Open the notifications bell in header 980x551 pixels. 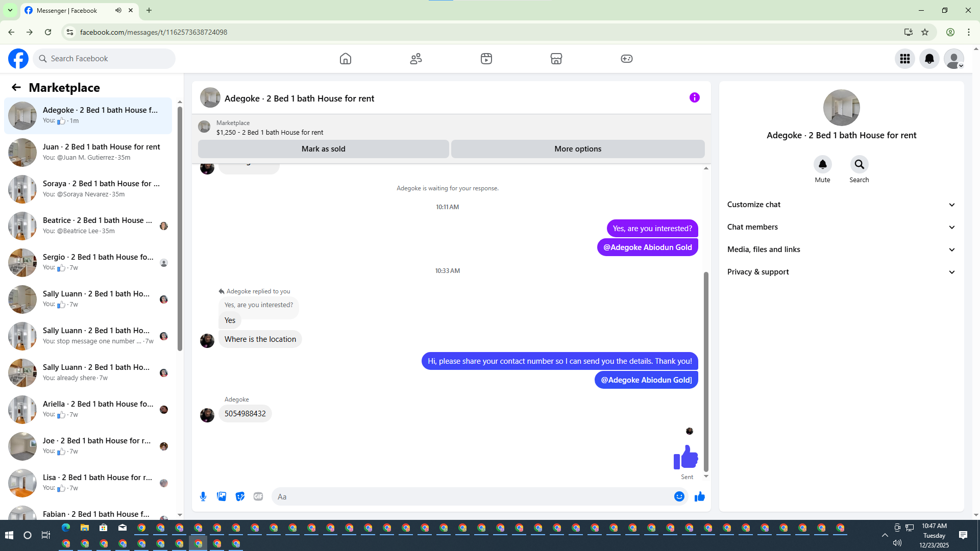(x=929, y=59)
